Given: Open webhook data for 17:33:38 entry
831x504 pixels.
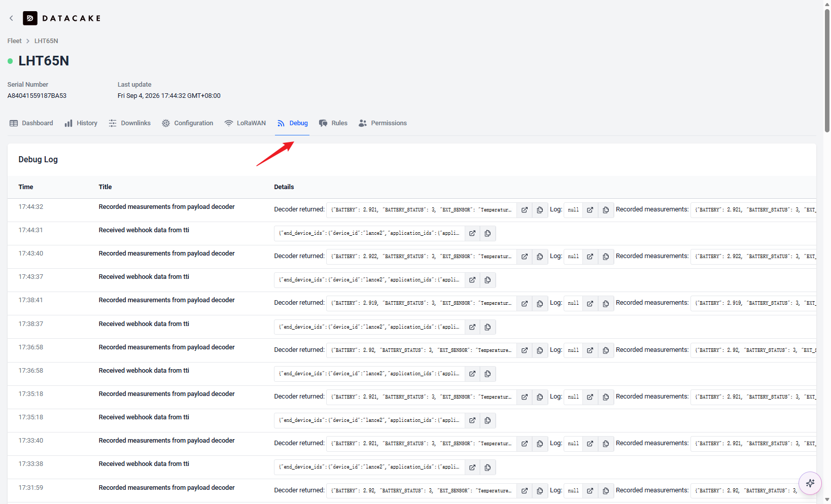Looking at the screenshot, I should click(472, 467).
